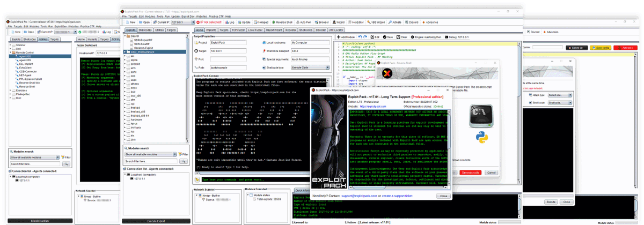Image resolution: width=644 pixels, height=225 pixels.
Task: Open the Decoder tab
Action: tap(320, 30)
